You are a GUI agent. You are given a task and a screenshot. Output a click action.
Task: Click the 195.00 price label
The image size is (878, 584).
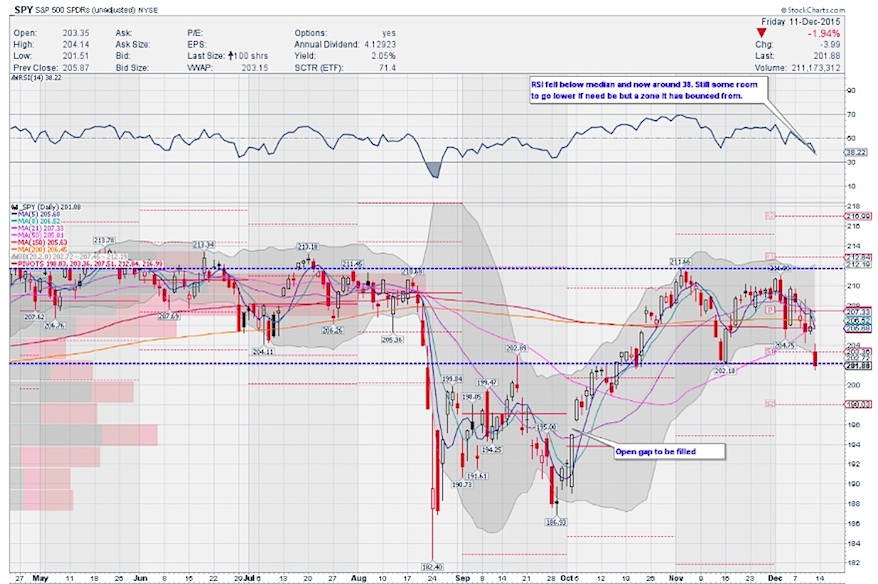pyautogui.click(x=547, y=427)
